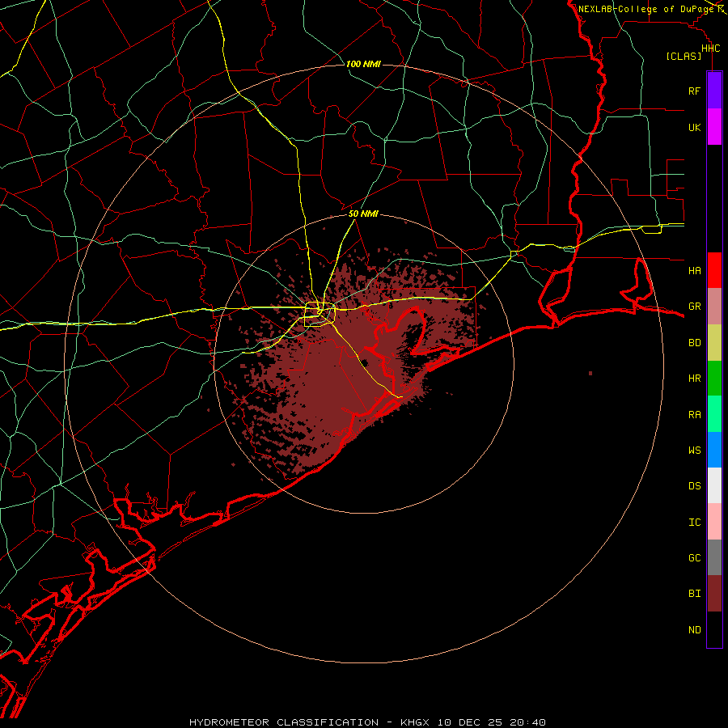Click the WS blue legend swatch
The width and height of the screenshot is (728, 728).
coord(714,450)
